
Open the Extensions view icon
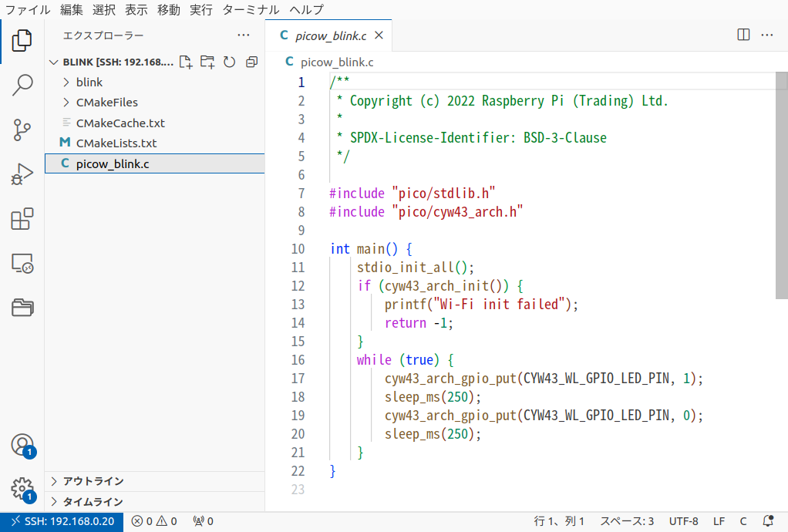click(22, 219)
